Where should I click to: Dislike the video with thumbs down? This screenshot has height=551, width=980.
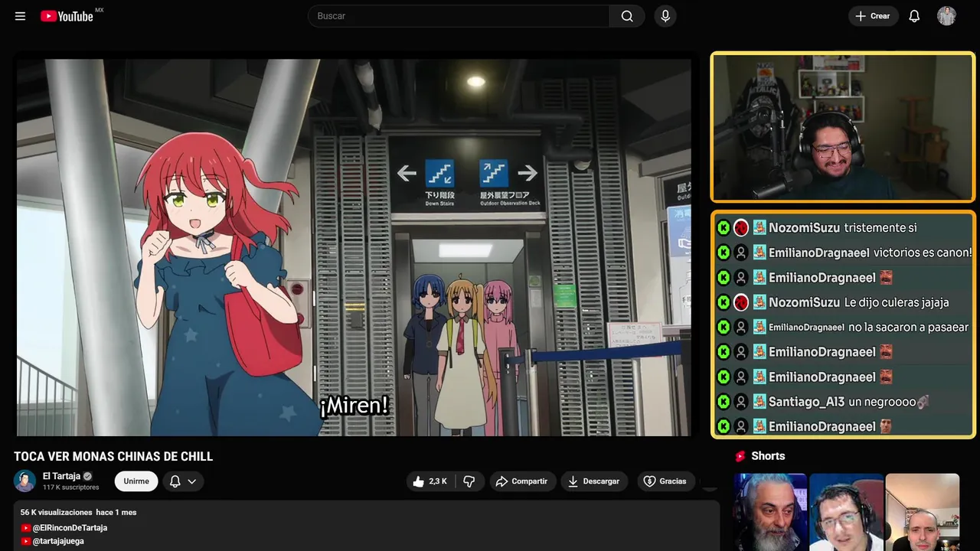(x=469, y=481)
